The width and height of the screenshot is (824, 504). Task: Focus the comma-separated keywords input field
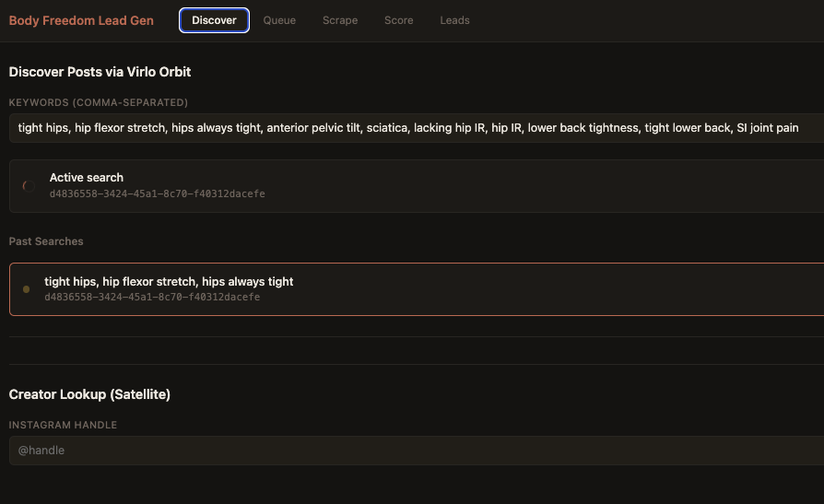[x=417, y=128]
